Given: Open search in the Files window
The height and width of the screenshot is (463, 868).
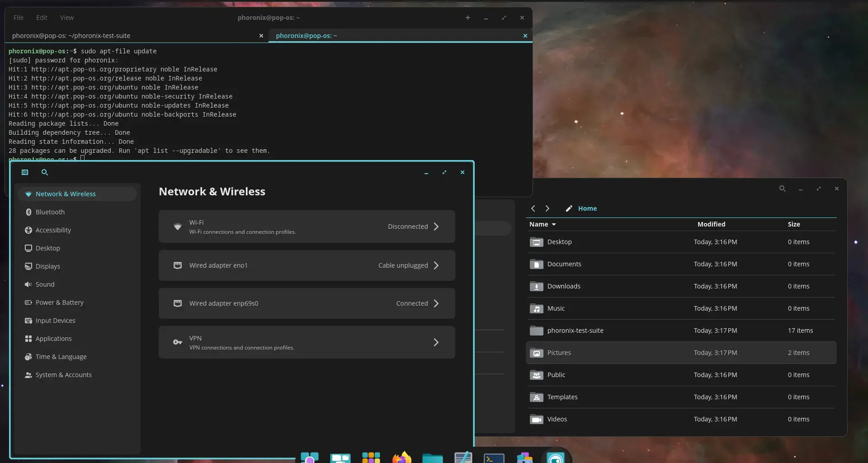Looking at the screenshot, I should [x=782, y=189].
